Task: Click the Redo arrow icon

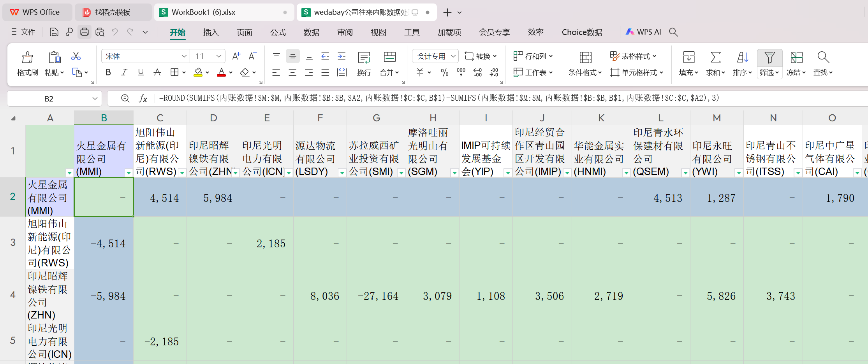Action: (x=130, y=32)
